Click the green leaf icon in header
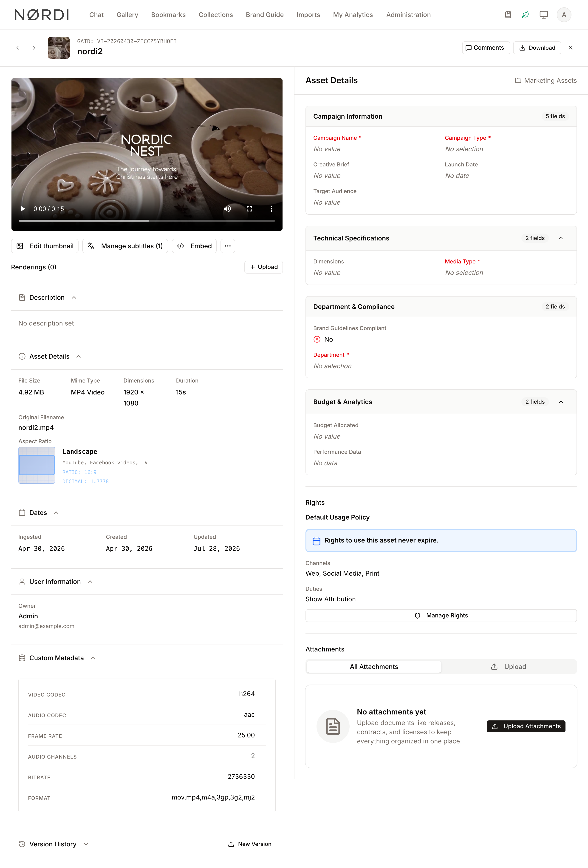This screenshot has width=588, height=868. 525,14
